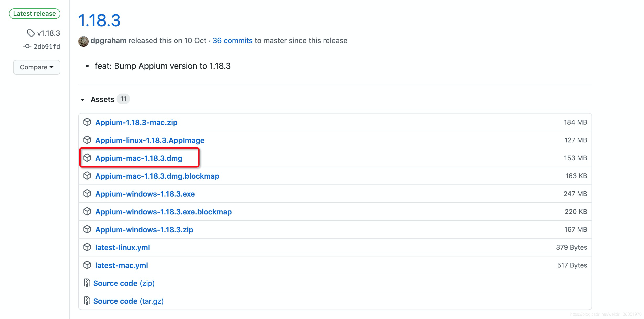Click dpgraham's avatar image
Viewport: 644px width, 319px height.
point(83,41)
